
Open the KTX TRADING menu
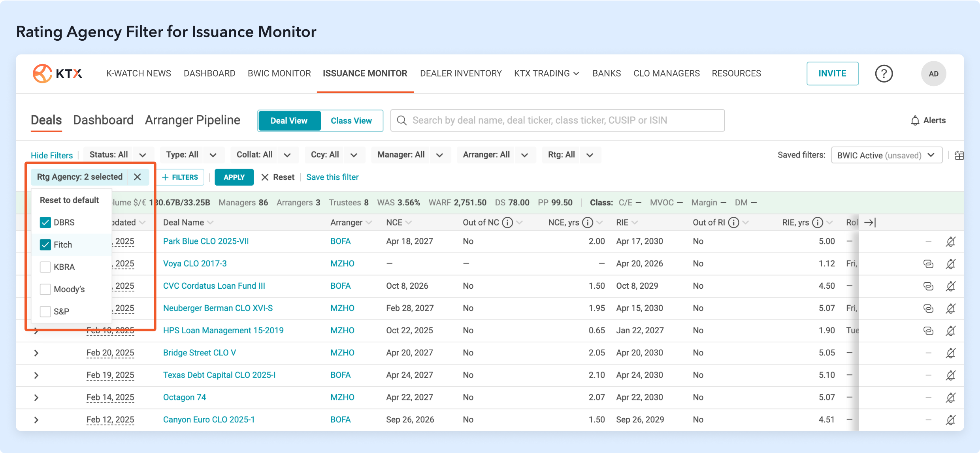tap(547, 73)
